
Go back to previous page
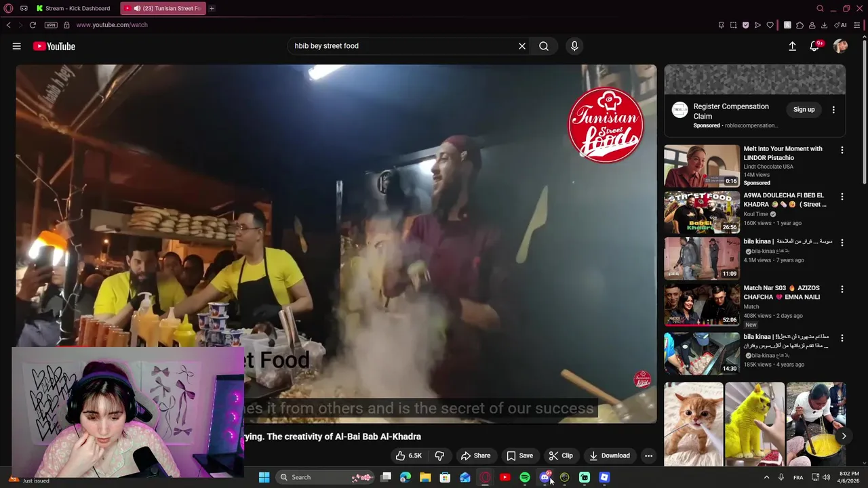click(x=8, y=25)
